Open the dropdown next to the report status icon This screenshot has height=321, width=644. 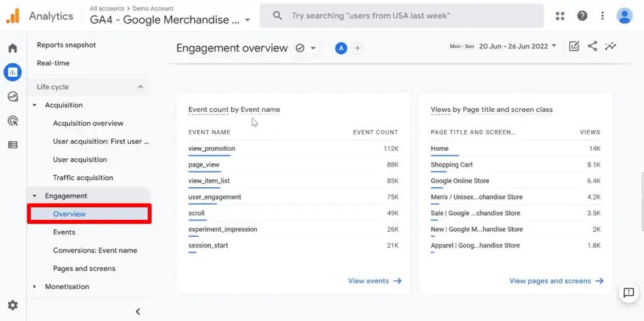(x=313, y=48)
